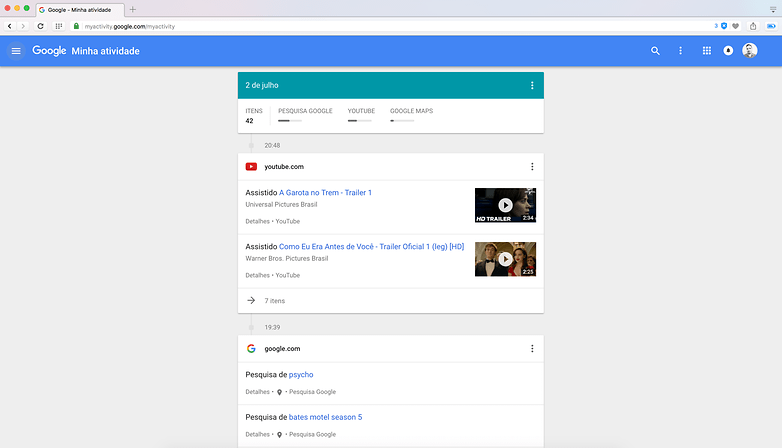Image resolution: width=782 pixels, height=448 pixels.
Task: Click Universal Pictures Brasil channel
Action: [x=281, y=205]
